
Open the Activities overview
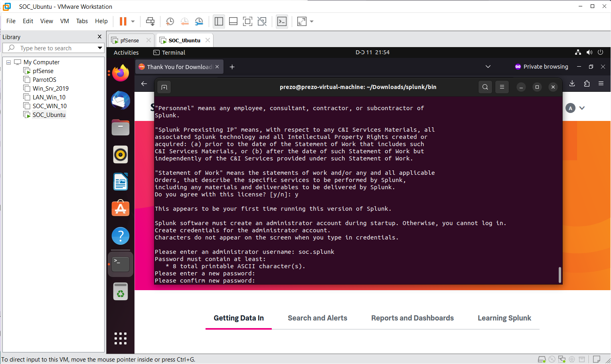[x=126, y=53]
